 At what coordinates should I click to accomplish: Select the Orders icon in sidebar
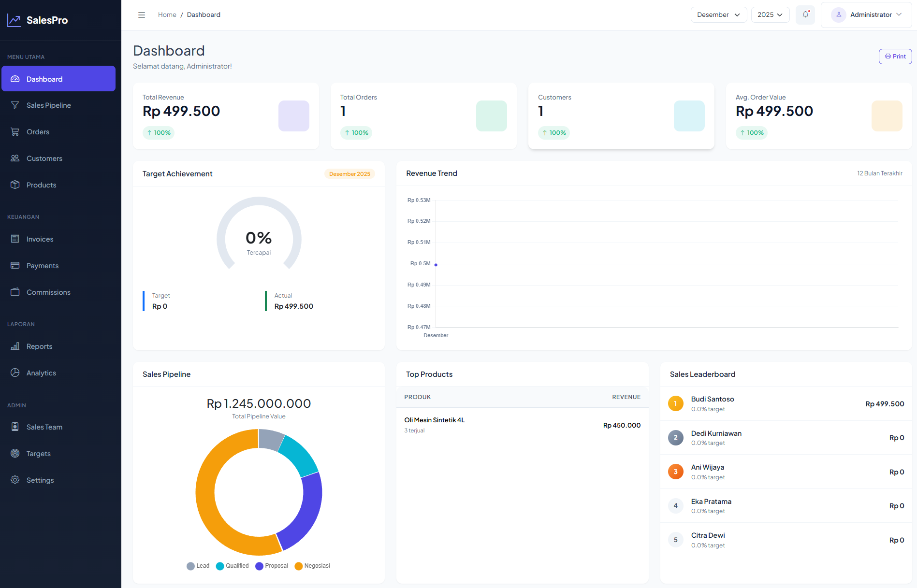15,131
